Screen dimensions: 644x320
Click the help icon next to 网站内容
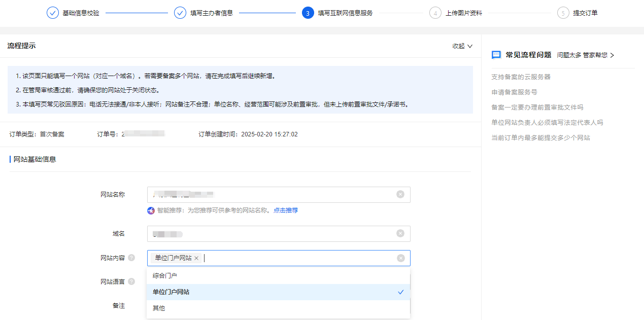click(x=131, y=258)
